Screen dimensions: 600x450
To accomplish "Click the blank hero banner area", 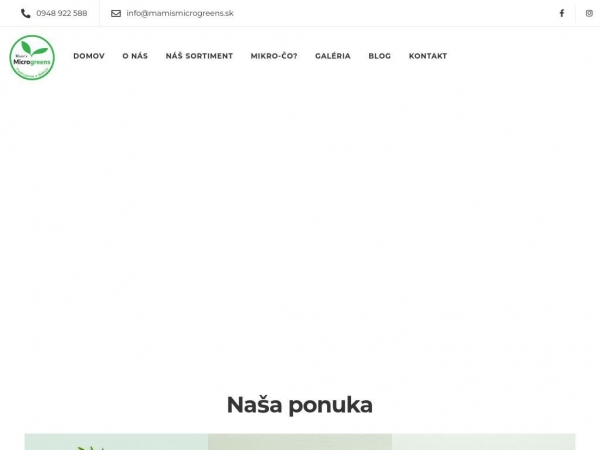I will (x=300, y=230).
